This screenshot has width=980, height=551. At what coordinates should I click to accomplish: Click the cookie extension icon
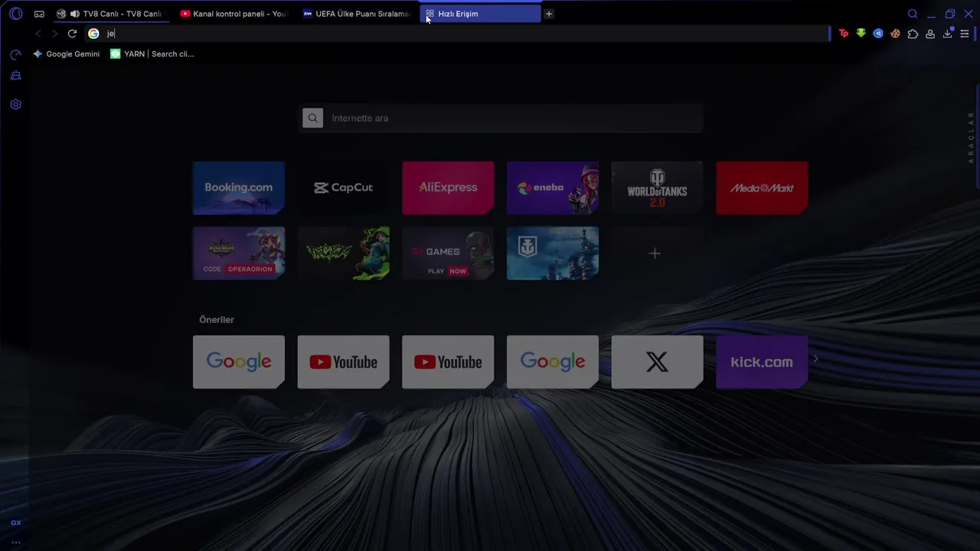click(895, 34)
